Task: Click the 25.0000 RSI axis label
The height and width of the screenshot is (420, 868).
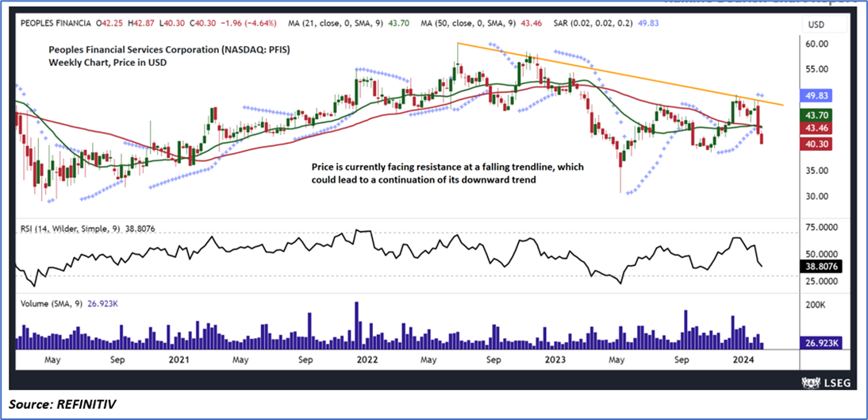Action: pyautogui.click(x=820, y=281)
